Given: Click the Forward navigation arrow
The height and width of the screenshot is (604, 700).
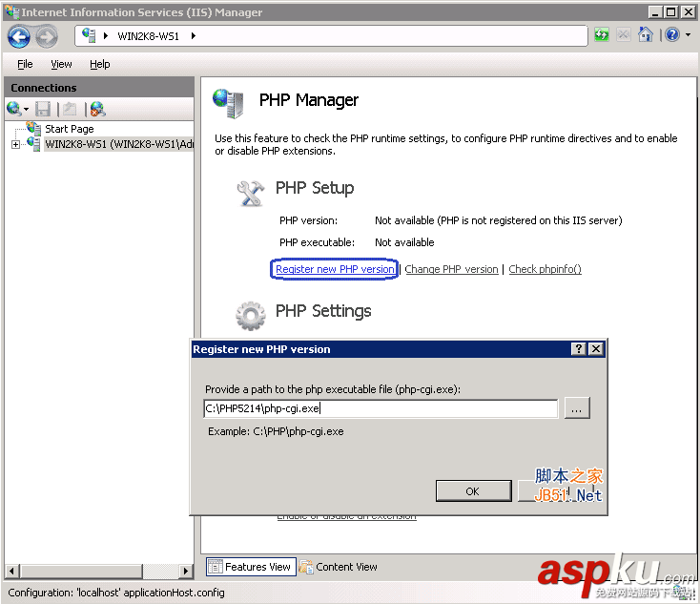Looking at the screenshot, I should click(47, 36).
